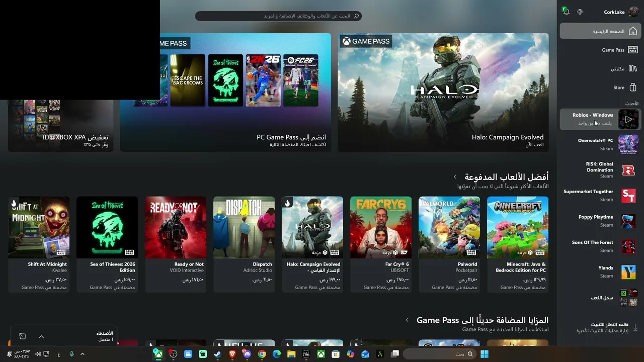Open Ylands from the recent list
This screenshot has height=362, width=644.
pyautogui.click(x=600, y=271)
